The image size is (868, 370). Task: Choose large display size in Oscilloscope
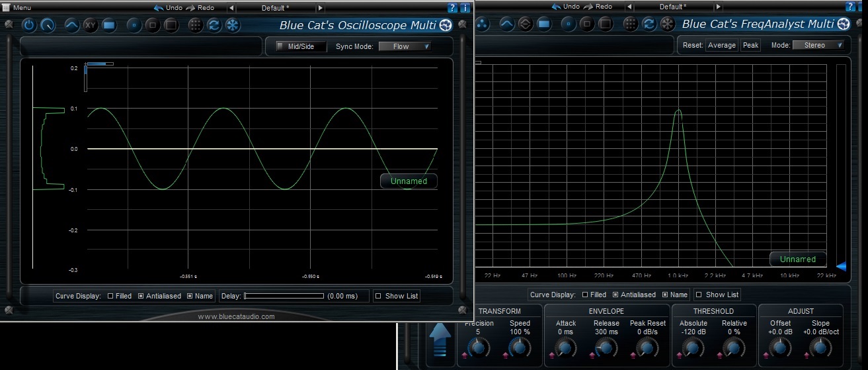coord(171,25)
